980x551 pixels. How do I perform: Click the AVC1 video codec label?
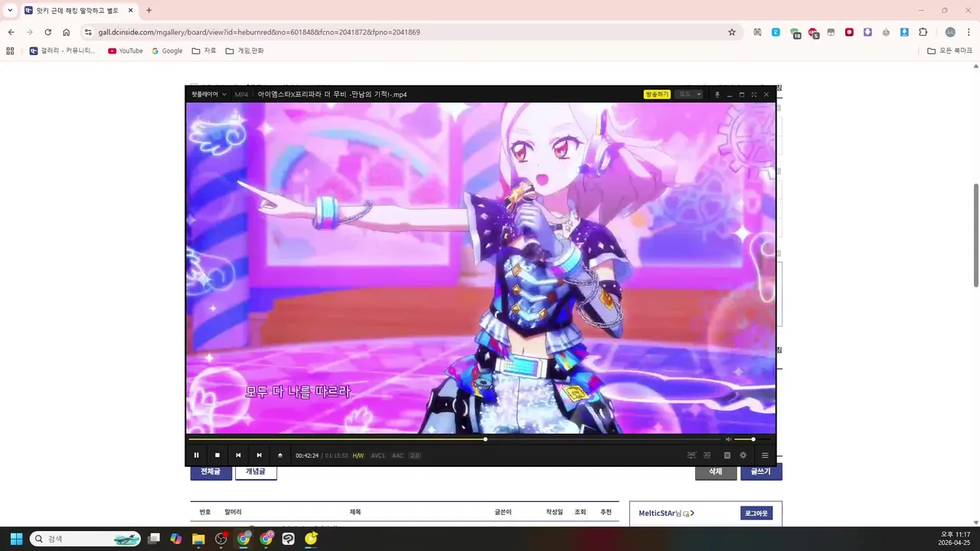[378, 455]
